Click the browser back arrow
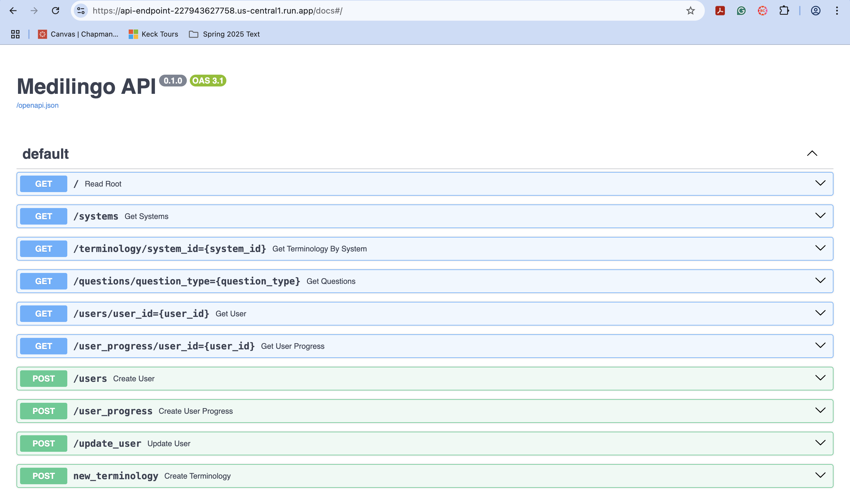 pos(13,11)
